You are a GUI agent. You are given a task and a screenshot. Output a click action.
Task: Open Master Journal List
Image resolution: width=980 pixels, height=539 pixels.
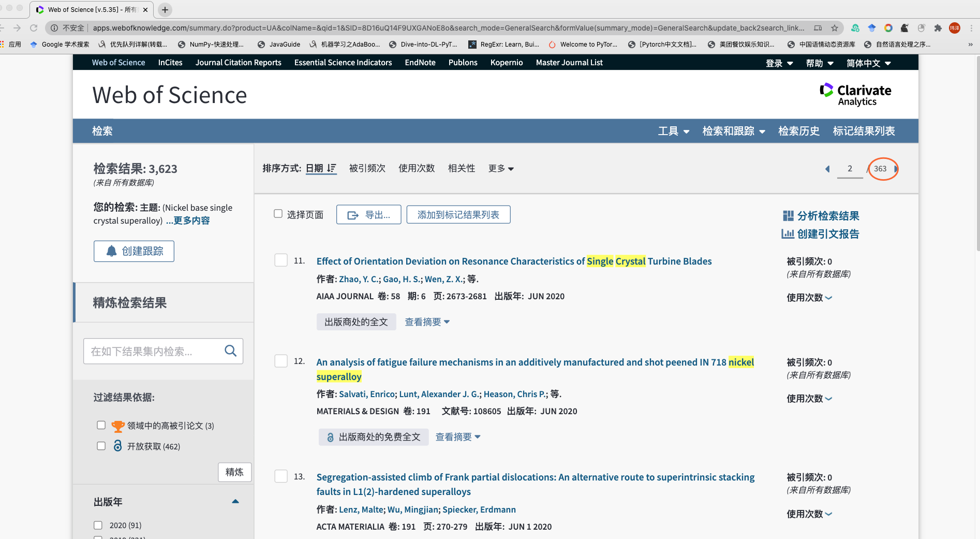tap(569, 63)
